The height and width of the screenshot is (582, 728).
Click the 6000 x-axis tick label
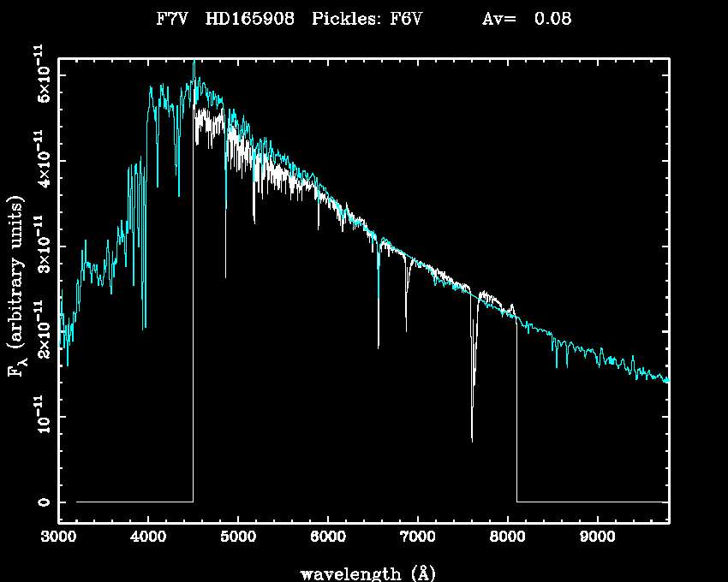[x=328, y=537]
